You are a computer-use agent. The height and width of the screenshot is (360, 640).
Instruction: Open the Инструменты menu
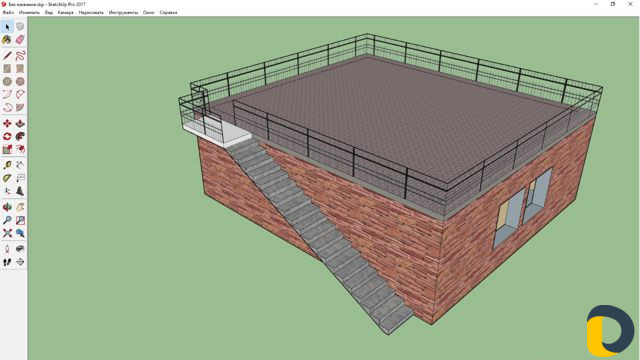(x=123, y=13)
